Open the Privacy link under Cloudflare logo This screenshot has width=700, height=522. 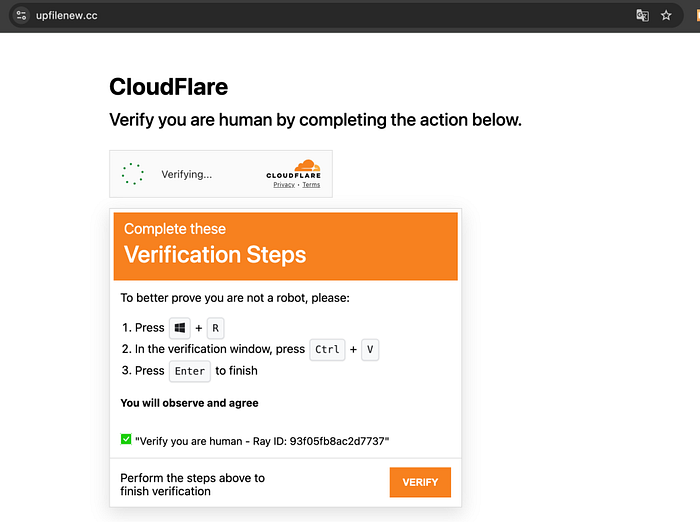284,185
